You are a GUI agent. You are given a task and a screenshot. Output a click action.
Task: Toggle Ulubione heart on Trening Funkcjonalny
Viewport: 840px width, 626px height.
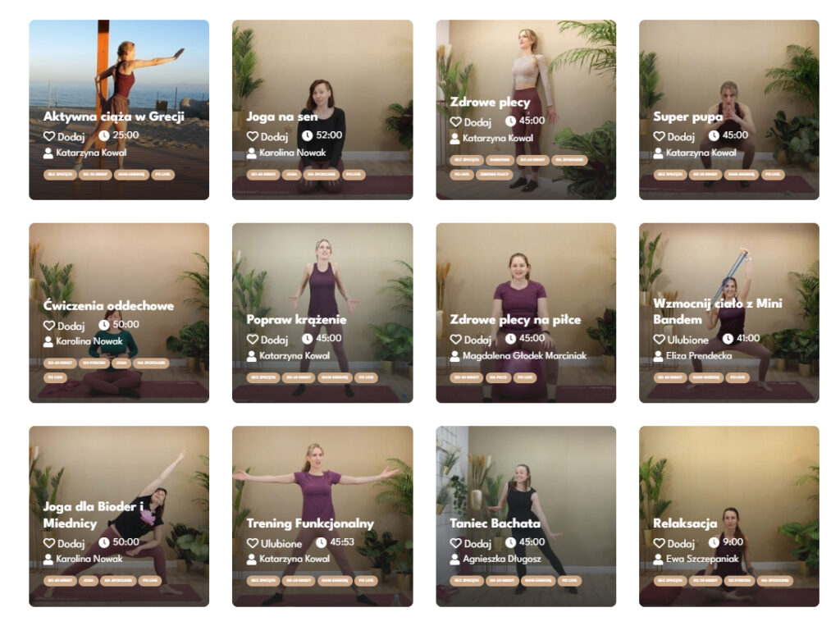pos(253,543)
